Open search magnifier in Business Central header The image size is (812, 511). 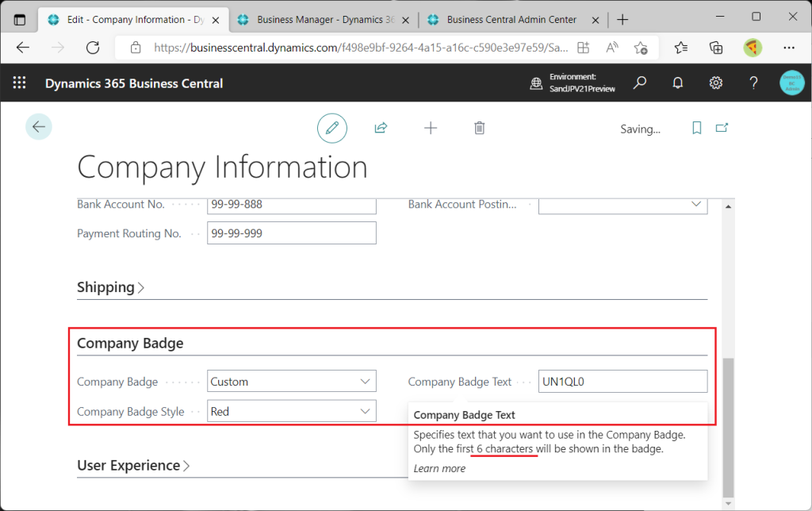click(640, 83)
